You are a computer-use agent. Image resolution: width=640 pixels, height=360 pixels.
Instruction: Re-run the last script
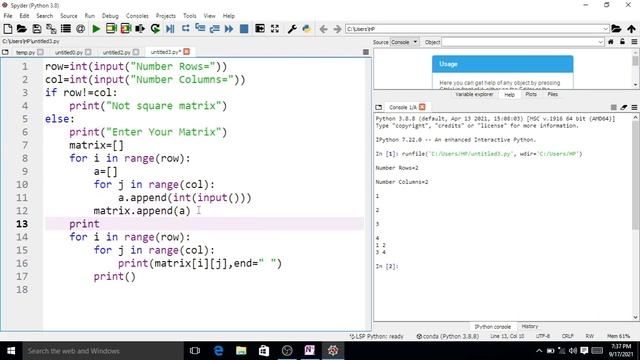(155, 29)
